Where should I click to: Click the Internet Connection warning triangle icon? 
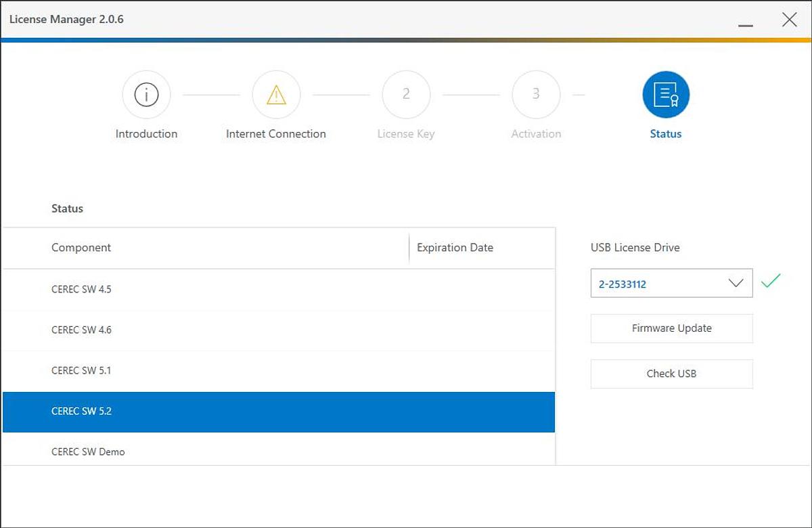pos(276,95)
